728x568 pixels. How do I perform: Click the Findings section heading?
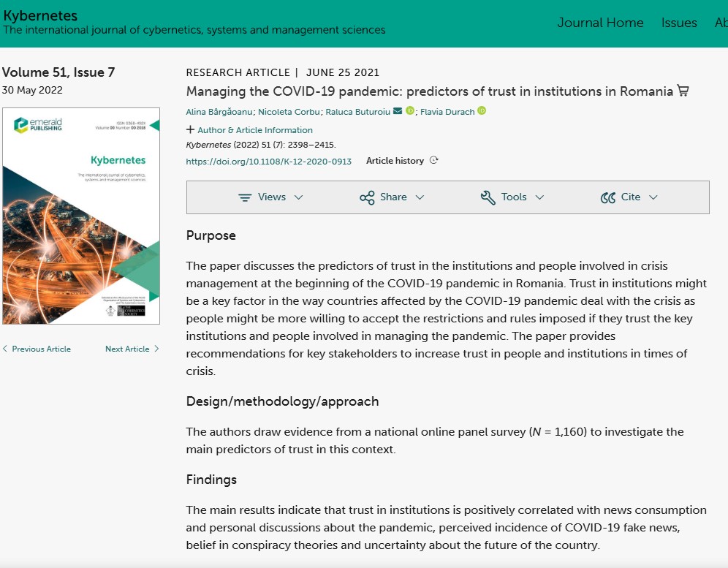point(211,480)
